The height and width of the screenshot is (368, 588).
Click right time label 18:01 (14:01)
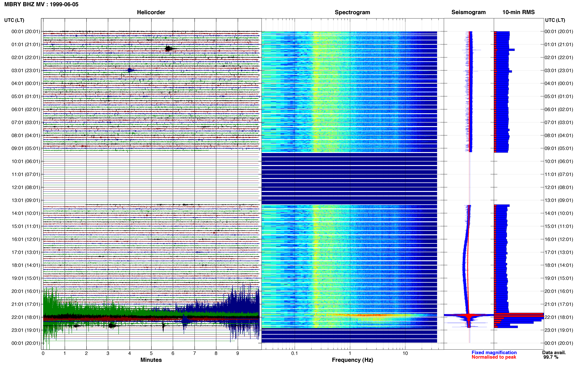[559, 265]
